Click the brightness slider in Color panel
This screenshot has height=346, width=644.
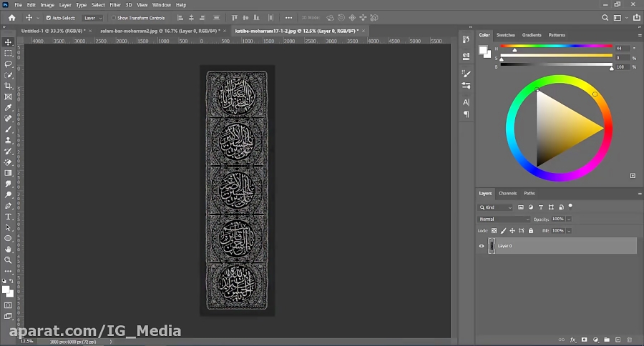[556, 65]
